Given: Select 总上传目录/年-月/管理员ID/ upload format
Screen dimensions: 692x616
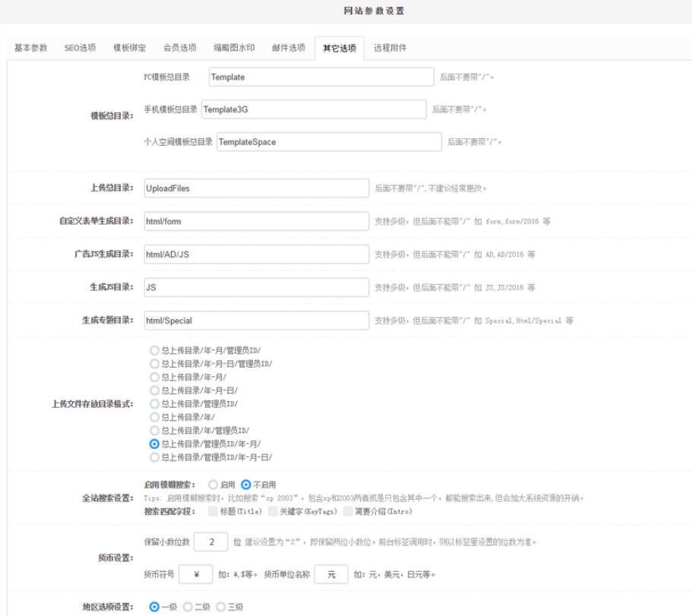Looking at the screenshot, I should [x=155, y=351].
